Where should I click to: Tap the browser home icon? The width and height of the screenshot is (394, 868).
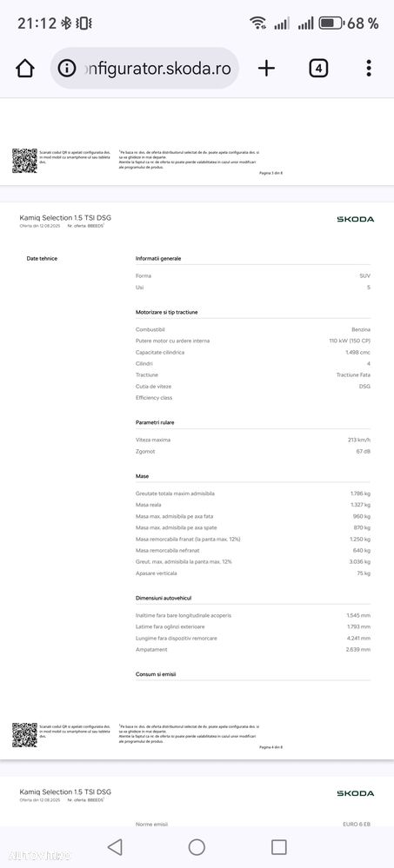(x=25, y=69)
